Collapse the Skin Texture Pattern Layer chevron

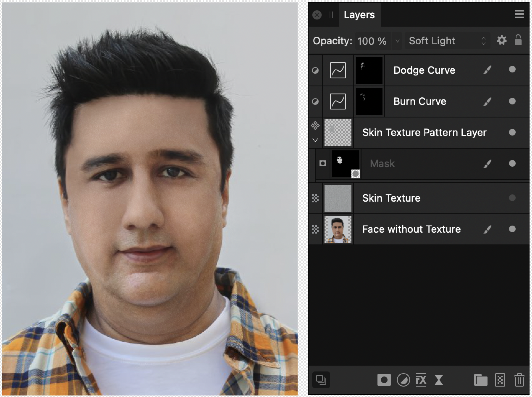coord(315,140)
